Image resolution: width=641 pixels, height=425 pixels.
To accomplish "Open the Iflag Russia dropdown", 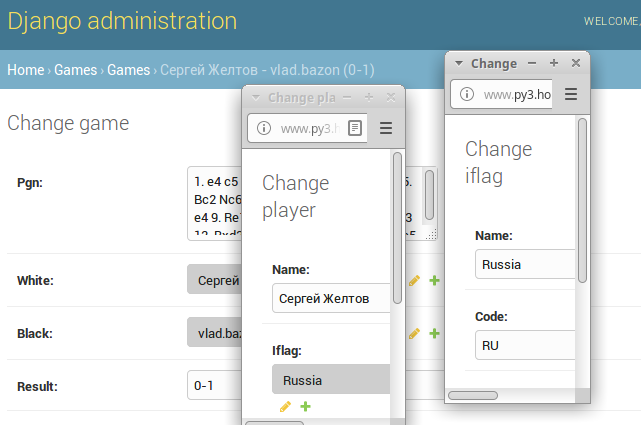I will (331, 379).
